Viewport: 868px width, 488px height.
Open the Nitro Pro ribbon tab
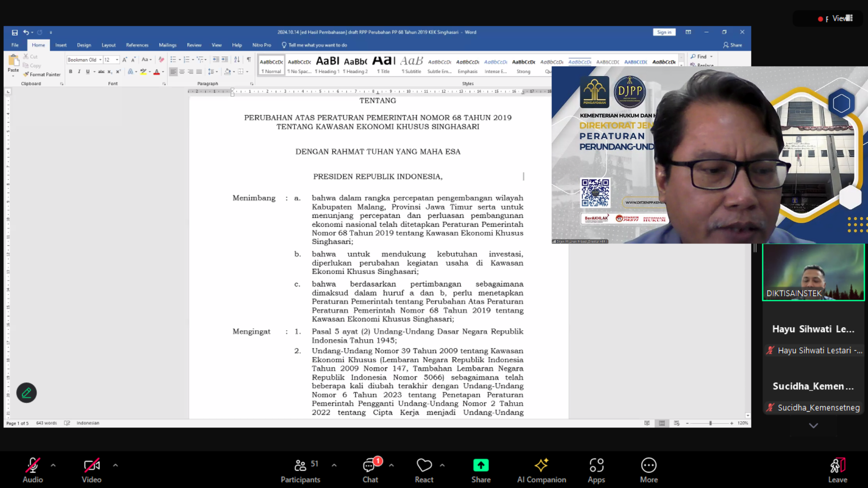click(262, 45)
